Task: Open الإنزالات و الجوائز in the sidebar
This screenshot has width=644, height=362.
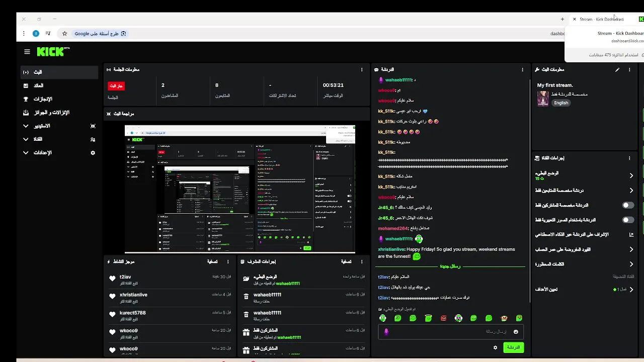Action: pyautogui.click(x=59, y=113)
